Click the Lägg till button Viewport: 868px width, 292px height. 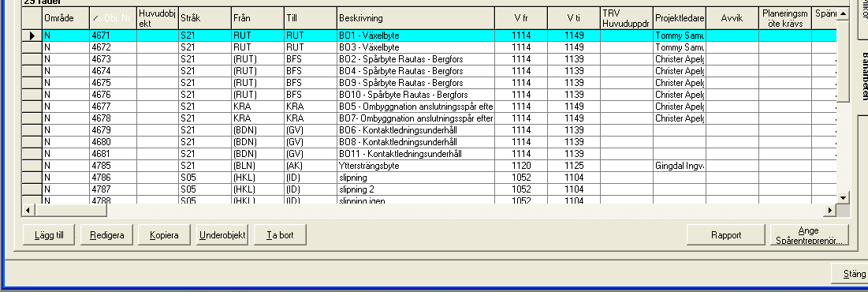(49, 235)
